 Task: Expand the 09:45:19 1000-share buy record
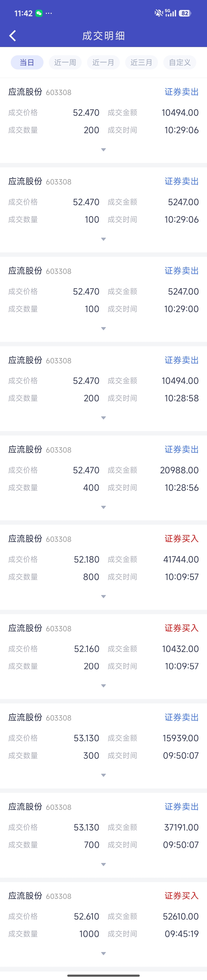tap(103, 953)
